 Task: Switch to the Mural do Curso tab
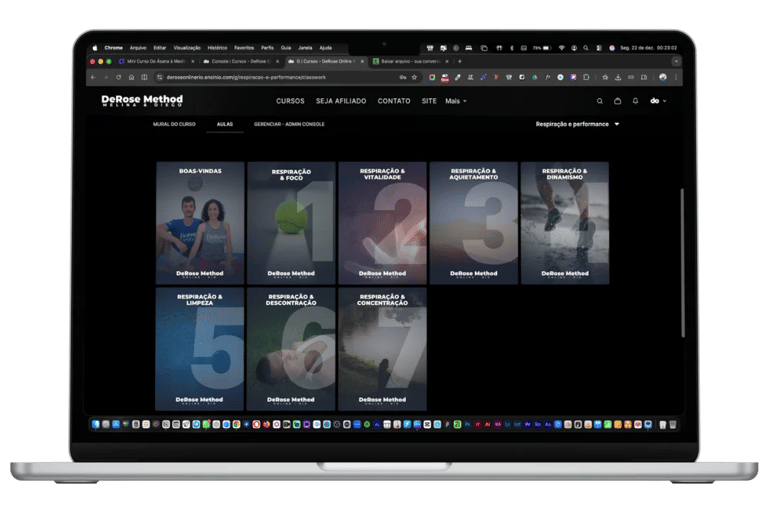(x=174, y=124)
